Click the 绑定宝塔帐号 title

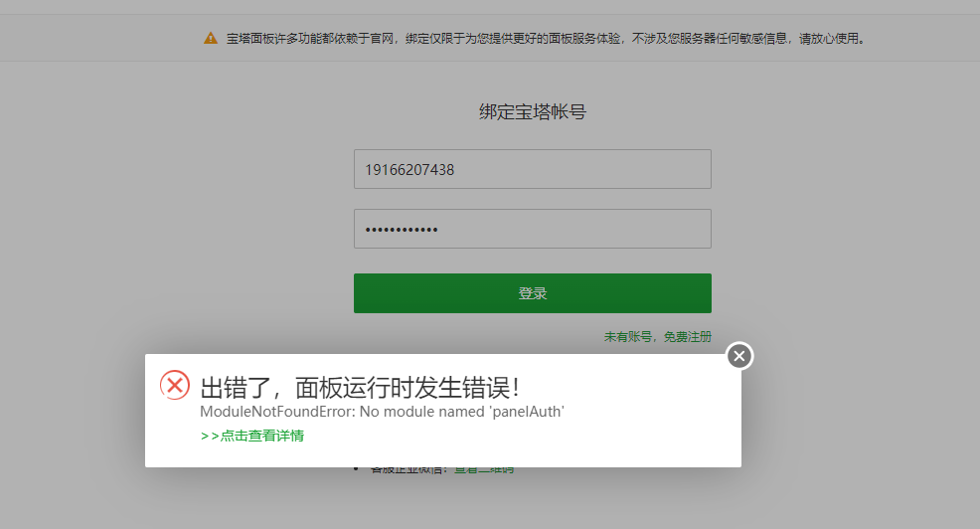[x=533, y=112]
